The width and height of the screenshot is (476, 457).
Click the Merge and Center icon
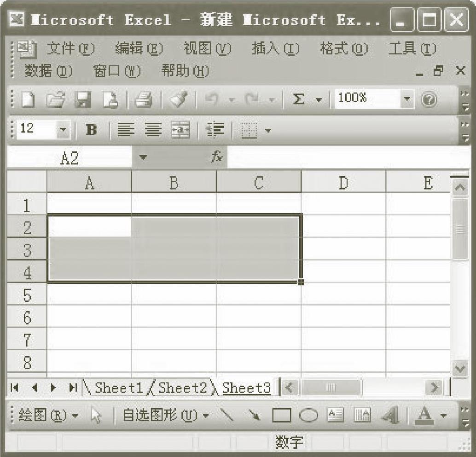180,130
